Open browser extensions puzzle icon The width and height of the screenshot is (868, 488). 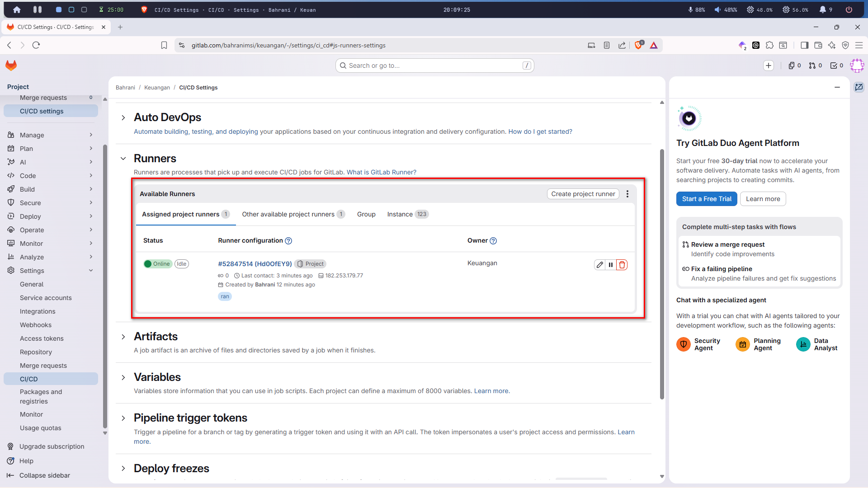[x=769, y=45]
